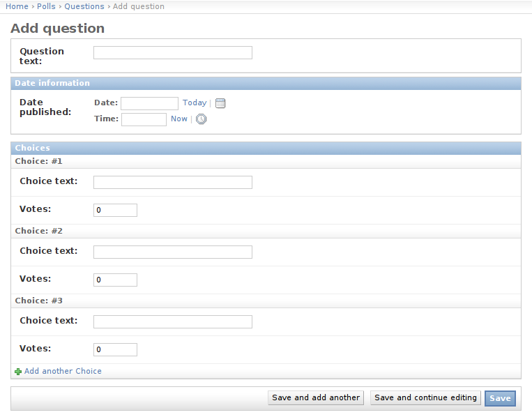Open the clock time picker icon
This screenshot has width=532, height=417.
coord(201,119)
